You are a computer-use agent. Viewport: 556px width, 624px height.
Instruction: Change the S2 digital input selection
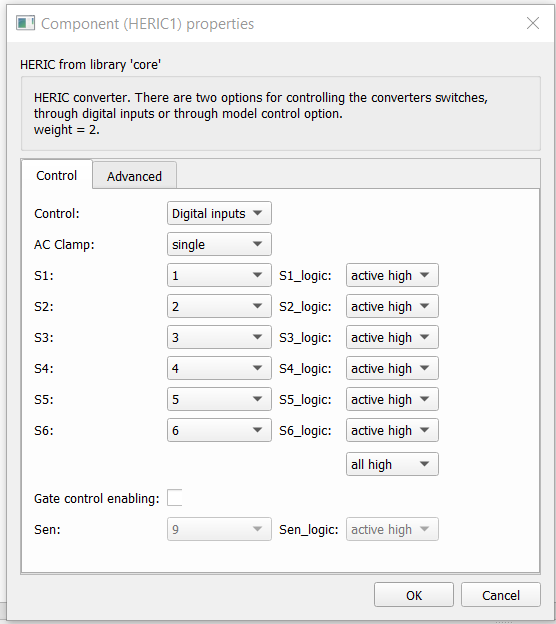point(219,306)
